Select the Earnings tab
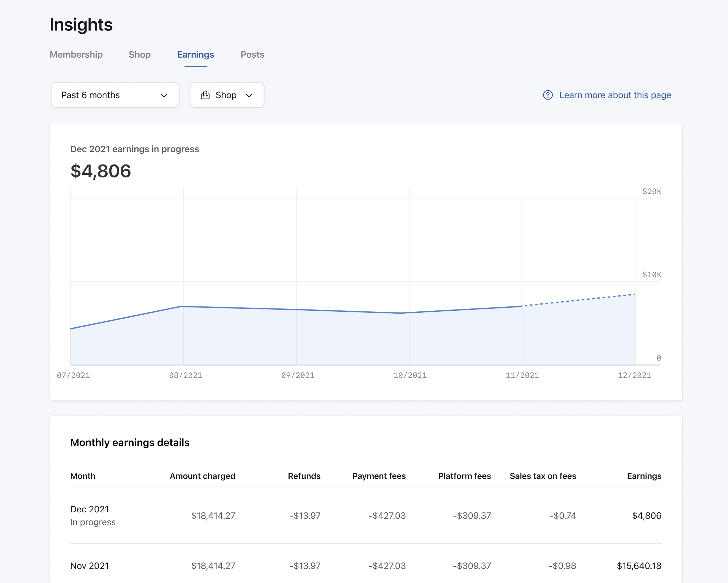This screenshot has height=583, width=728. click(196, 54)
